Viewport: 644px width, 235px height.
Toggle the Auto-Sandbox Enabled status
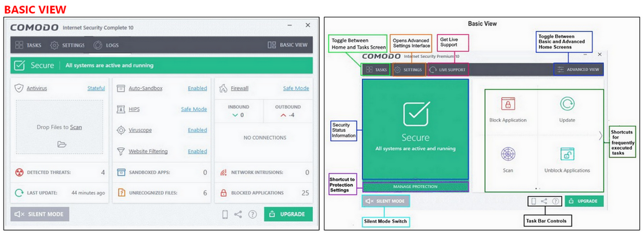pyautogui.click(x=197, y=89)
